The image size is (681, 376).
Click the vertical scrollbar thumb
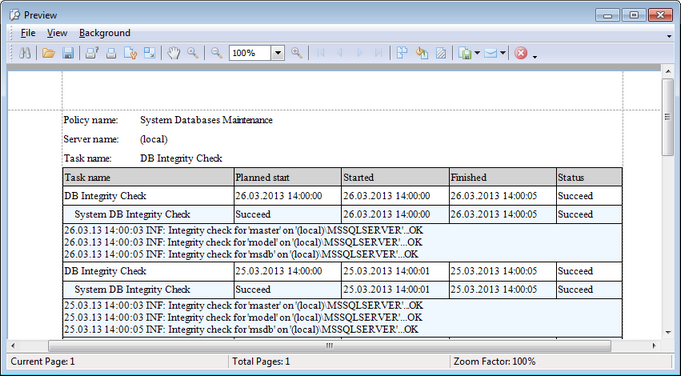[x=668, y=117]
